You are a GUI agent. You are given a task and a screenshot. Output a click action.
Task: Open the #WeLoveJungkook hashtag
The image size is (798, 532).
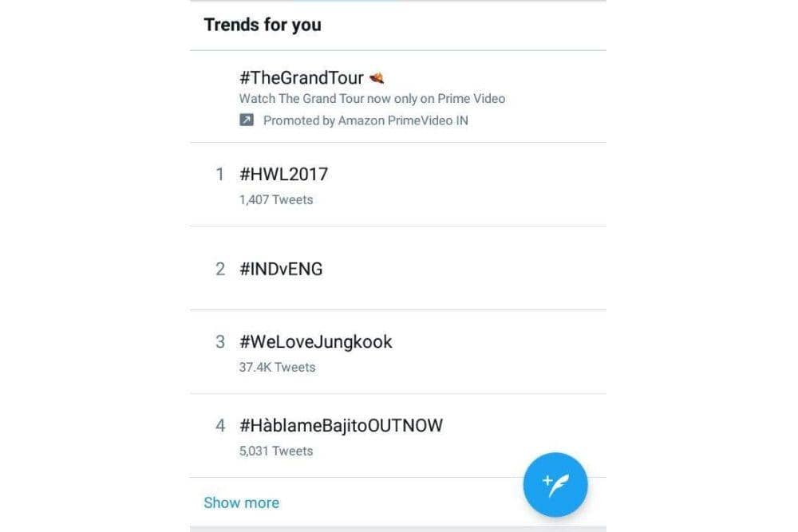pos(315,341)
